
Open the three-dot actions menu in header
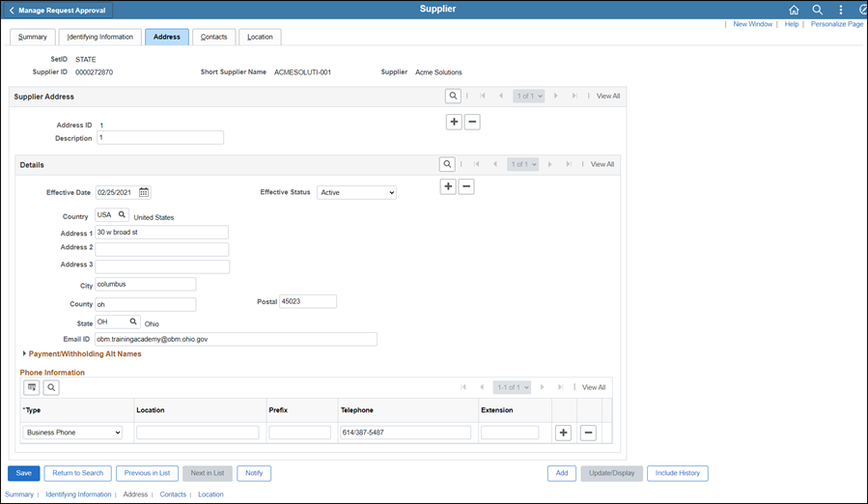tap(840, 10)
